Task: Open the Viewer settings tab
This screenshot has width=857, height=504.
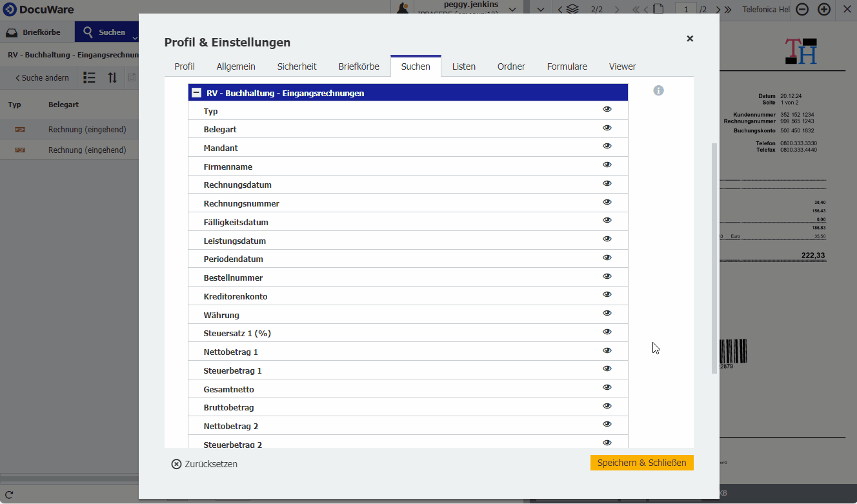Action: point(621,66)
